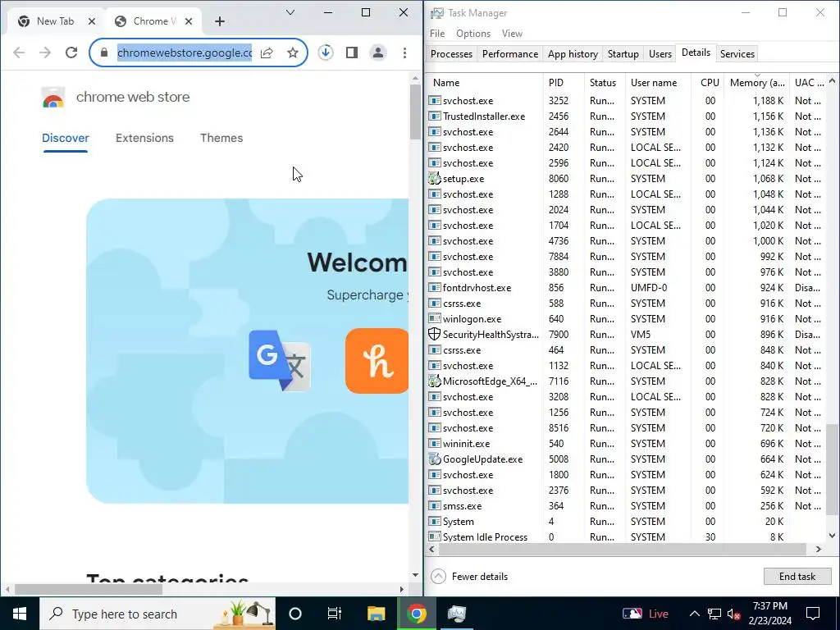Viewport: 840px width, 630px height.
Task: Open Chrome three-dot menu
Action: tap(404, 52)
